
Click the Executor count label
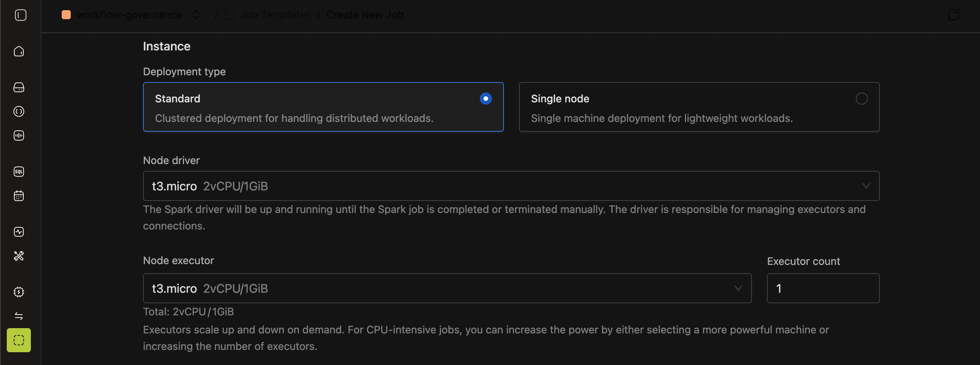[803, 261]
